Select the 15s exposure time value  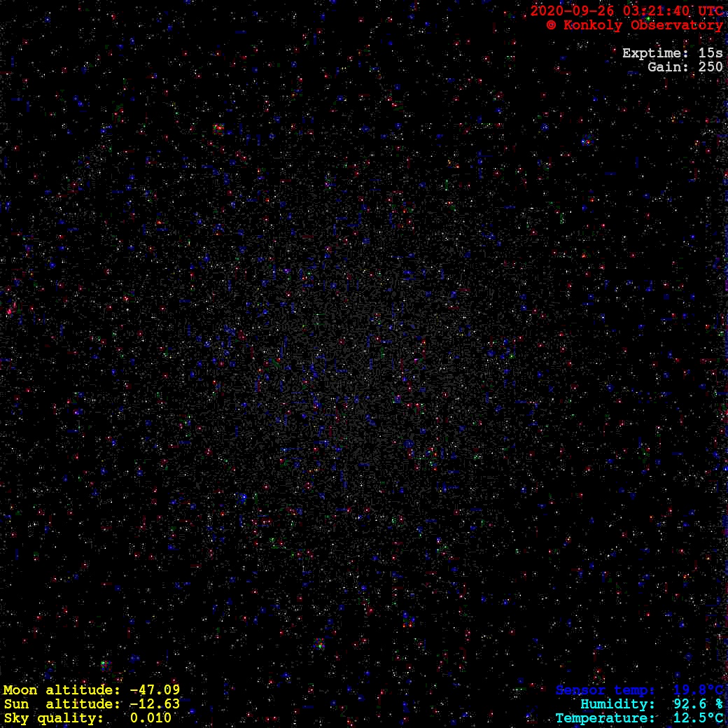click(710, 53)
